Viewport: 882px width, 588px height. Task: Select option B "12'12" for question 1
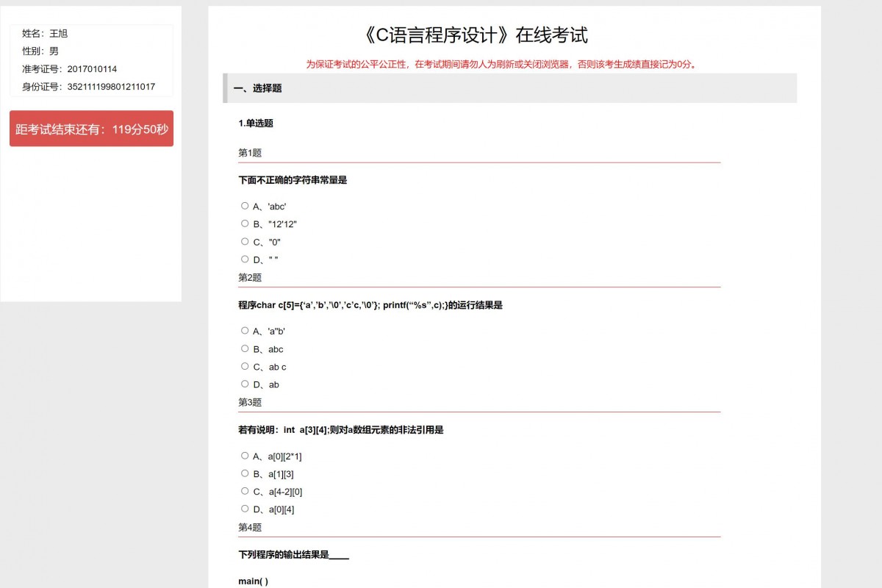[245, 223]
